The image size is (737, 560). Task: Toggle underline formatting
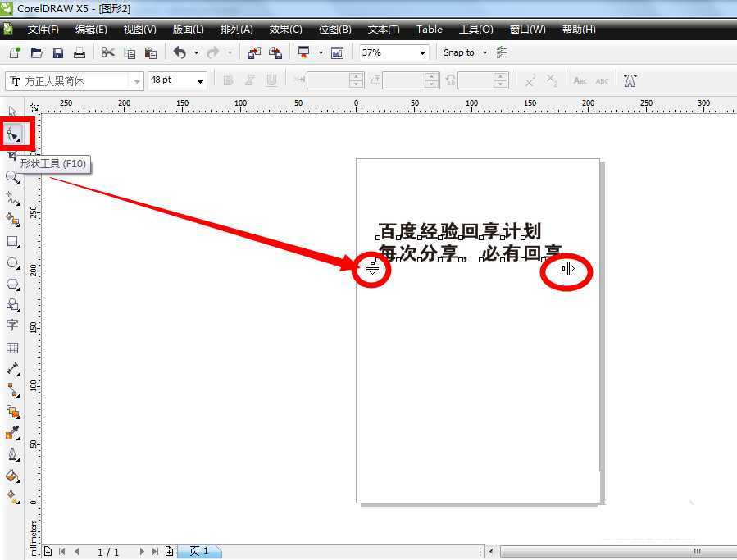click(271, 80)
